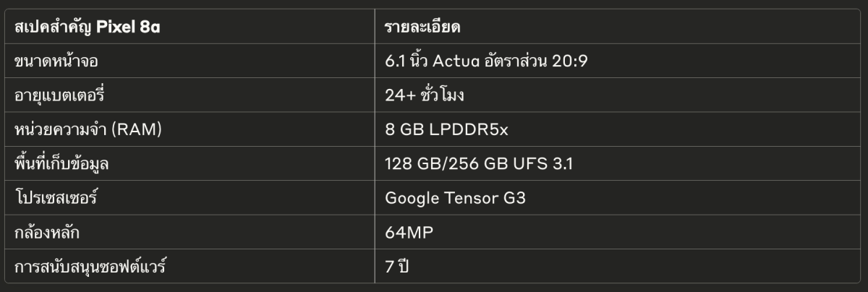
Task: Select the โปรเซสเซอร์ row label
Action: pyautogui.click(x=56, y=198)
